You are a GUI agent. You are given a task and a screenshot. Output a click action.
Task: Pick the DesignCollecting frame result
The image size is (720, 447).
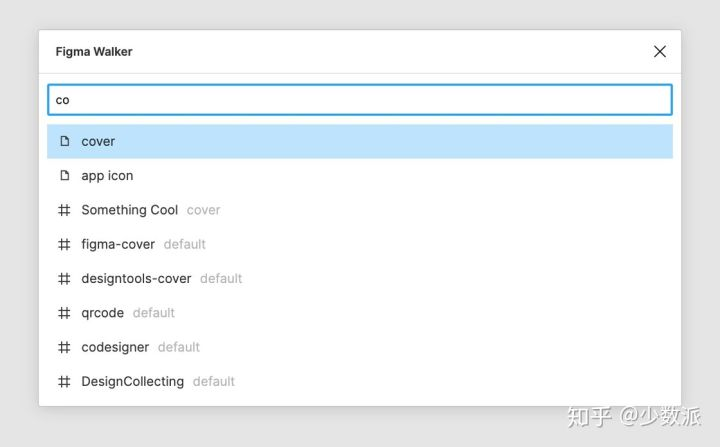[132, 381]
